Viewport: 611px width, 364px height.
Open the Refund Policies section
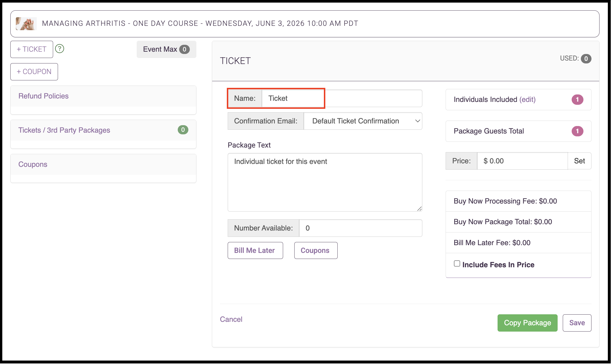click(x=44, y=96)
